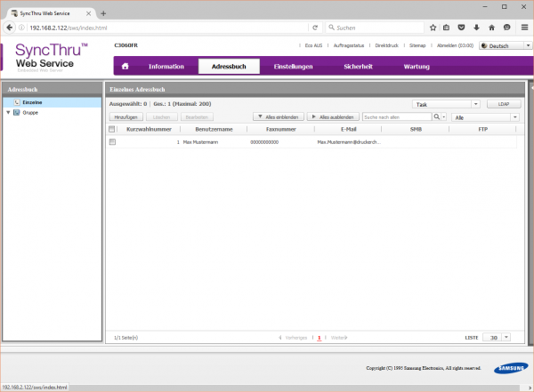This screenshot has width=534, height=392.
Task: Open the Firefox hamburger menu
Action: click(x=522, y=28)
